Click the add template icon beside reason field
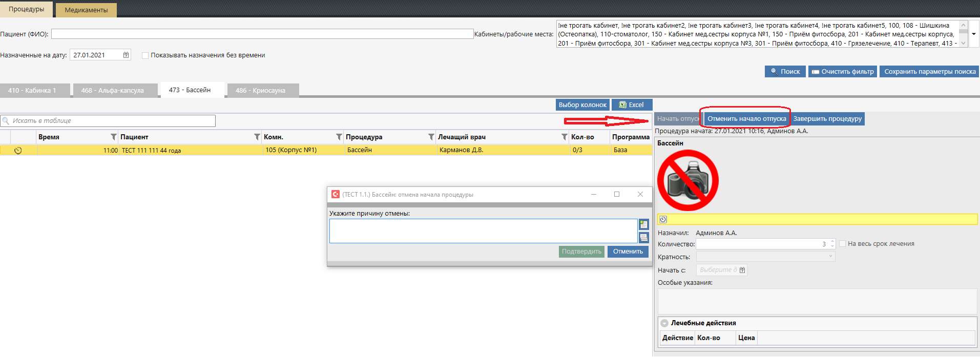The width and height of the screenshot is (980, 357). point(644,224)
